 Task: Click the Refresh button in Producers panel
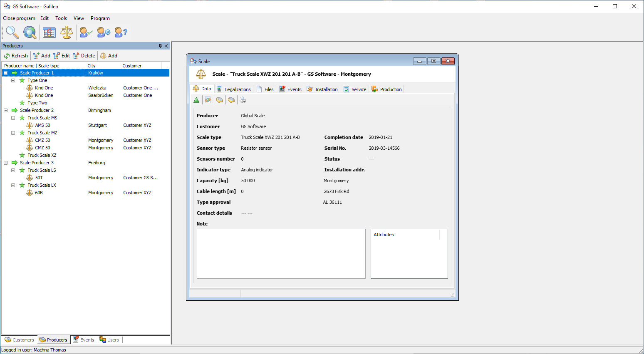tap(16, 56)
